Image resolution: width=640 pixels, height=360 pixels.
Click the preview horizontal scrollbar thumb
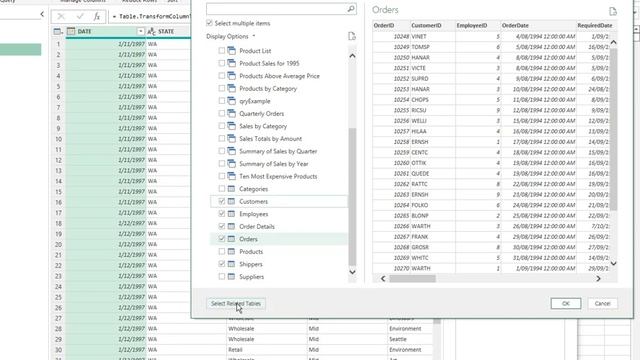pos(412,278)
